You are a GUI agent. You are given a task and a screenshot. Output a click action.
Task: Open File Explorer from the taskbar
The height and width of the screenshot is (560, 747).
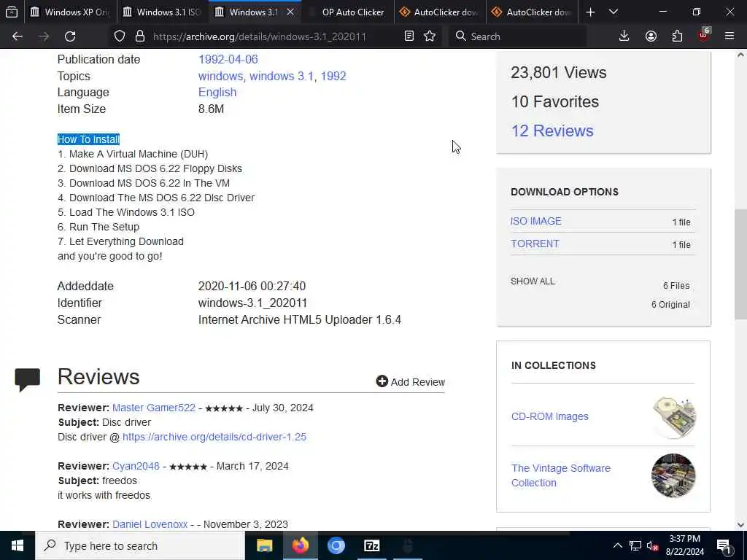coord(264,545)
